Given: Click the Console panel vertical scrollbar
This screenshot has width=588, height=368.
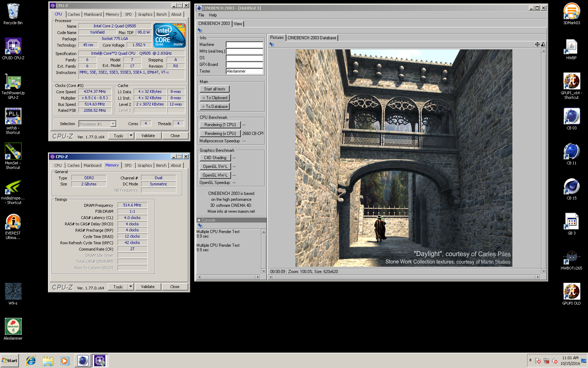Looking at the screenshot, I should (x=264, y=251).
